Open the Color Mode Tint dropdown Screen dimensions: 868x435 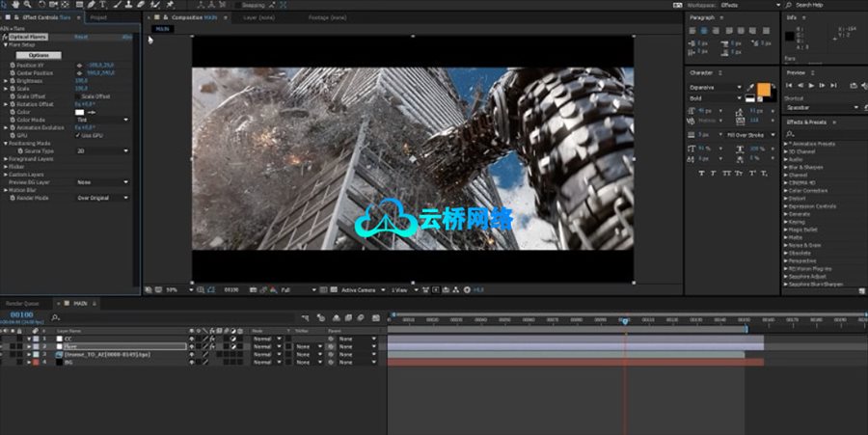point(102,120)
